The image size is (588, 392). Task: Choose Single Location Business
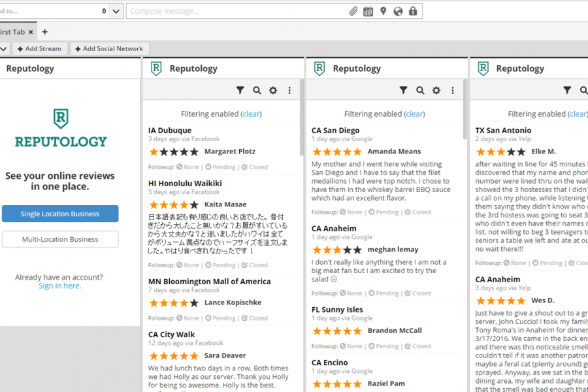click(x=60, y=214)
